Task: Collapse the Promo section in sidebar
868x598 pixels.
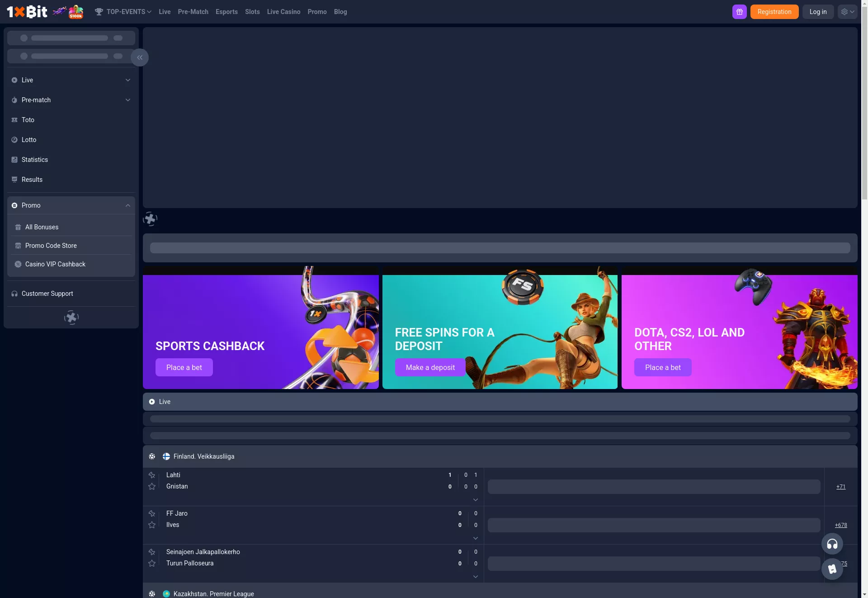Action: (71, 205)
